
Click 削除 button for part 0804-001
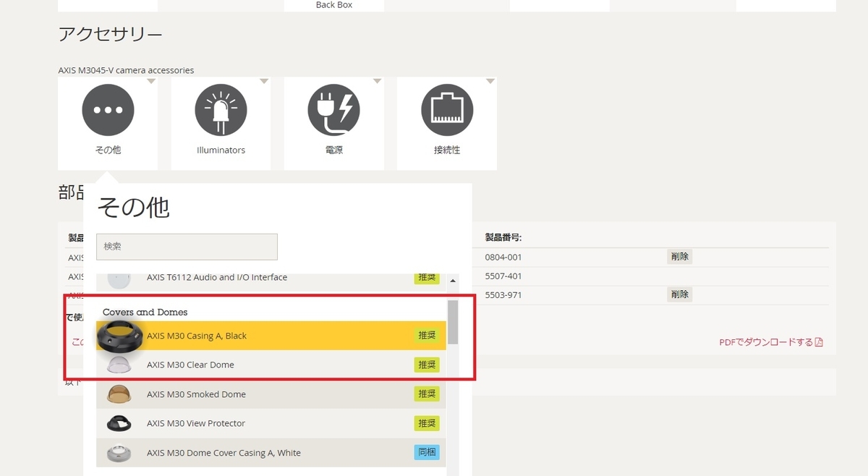tap(679, 257)
